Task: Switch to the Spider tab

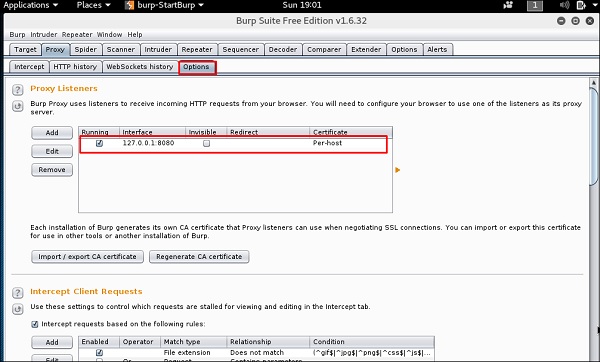Action: pos(86,49)
